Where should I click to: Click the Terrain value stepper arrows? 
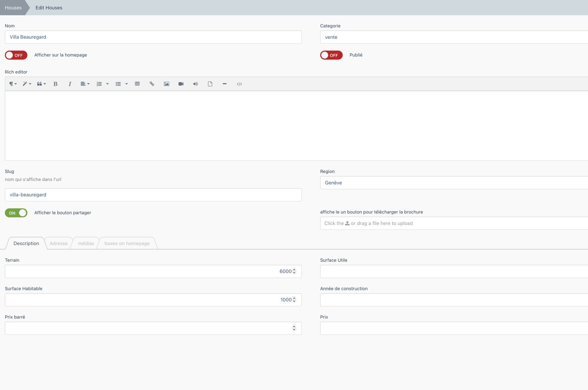pos(294,271)
